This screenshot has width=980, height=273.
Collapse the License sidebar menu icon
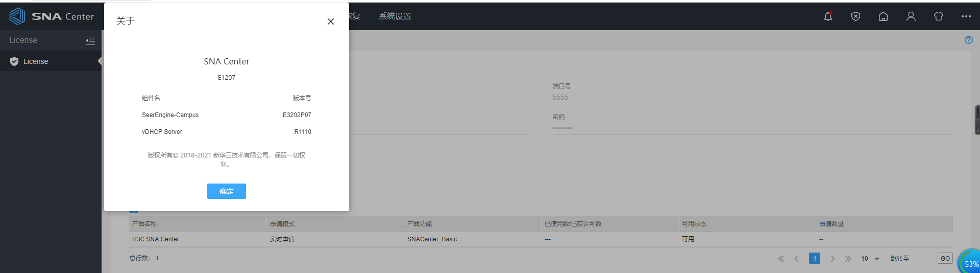click(x=90, y=40)
